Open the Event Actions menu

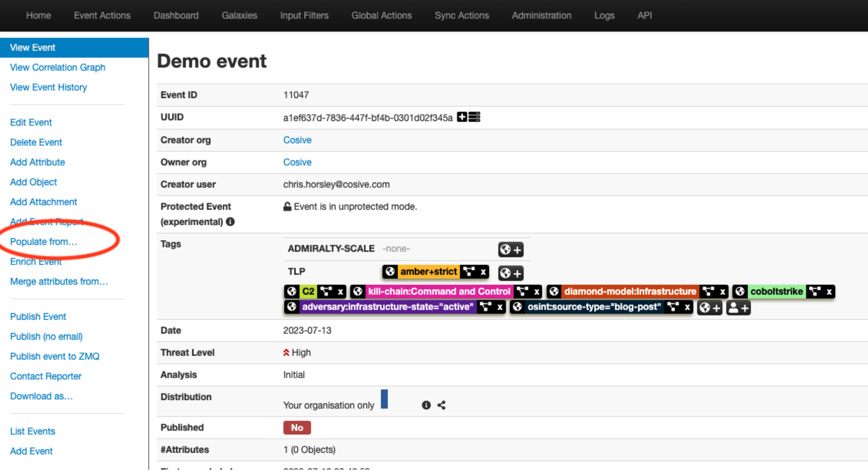[x=102, y=15]
